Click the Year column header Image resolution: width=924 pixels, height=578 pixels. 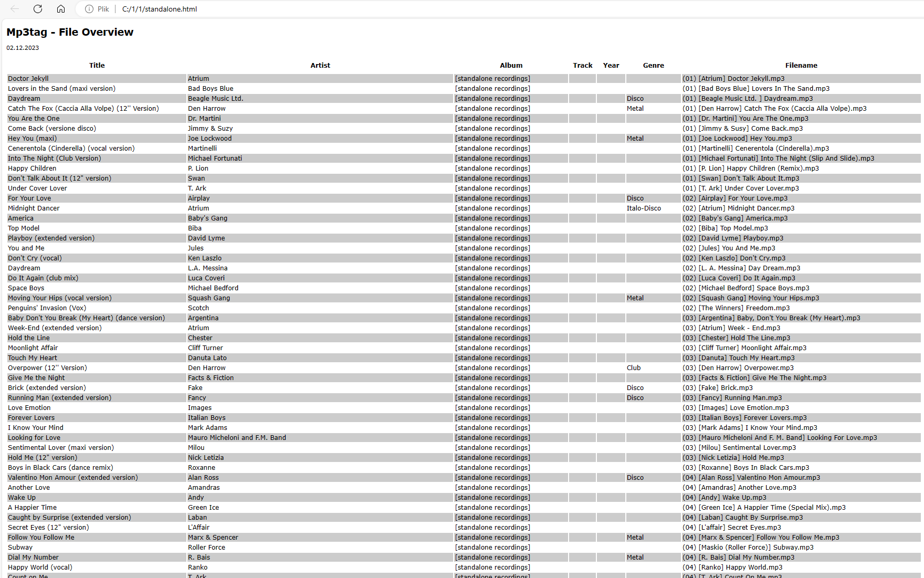click(x=611, y=66)
